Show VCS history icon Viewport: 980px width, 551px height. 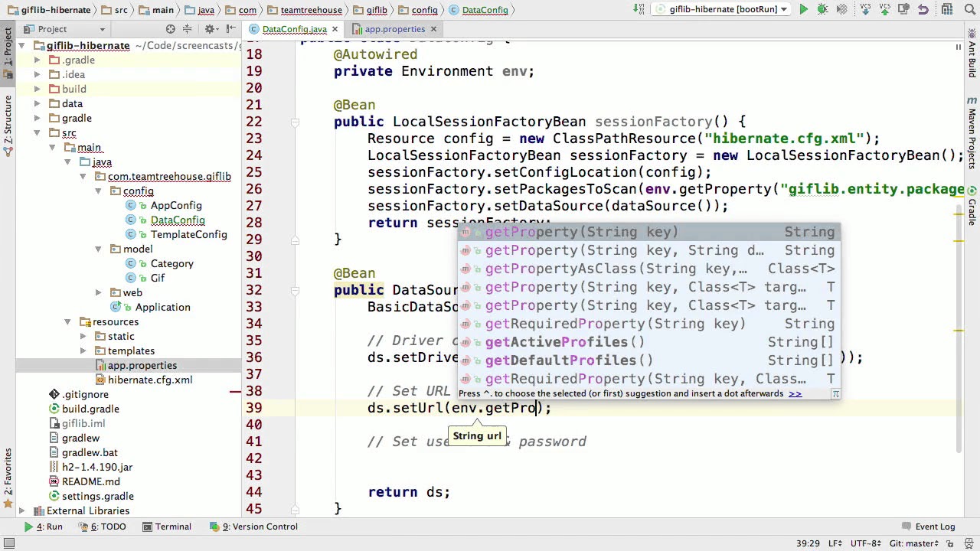[904, 10]
